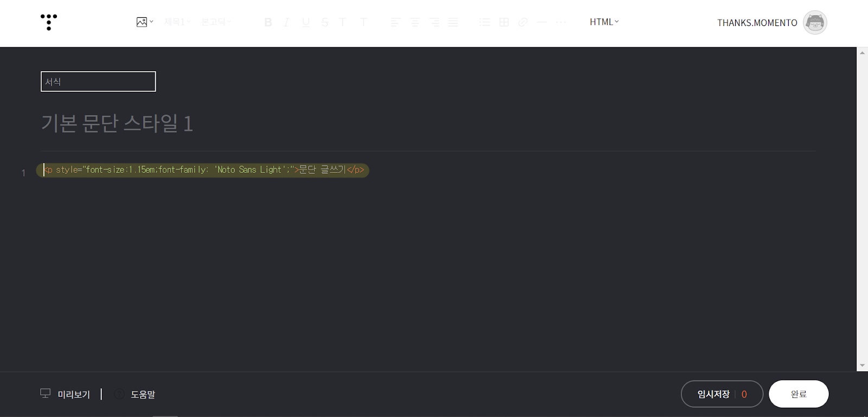
Task: Click the scrollbar down arrow
Action: [862, 365]
